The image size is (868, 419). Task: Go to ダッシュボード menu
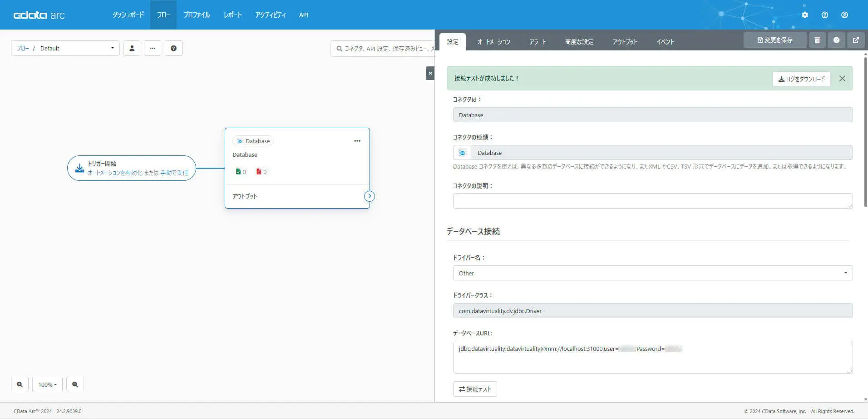pos(128,15)
